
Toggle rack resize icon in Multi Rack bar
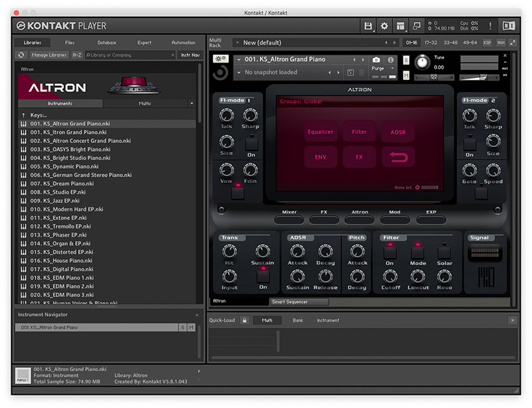click(513, 43)
